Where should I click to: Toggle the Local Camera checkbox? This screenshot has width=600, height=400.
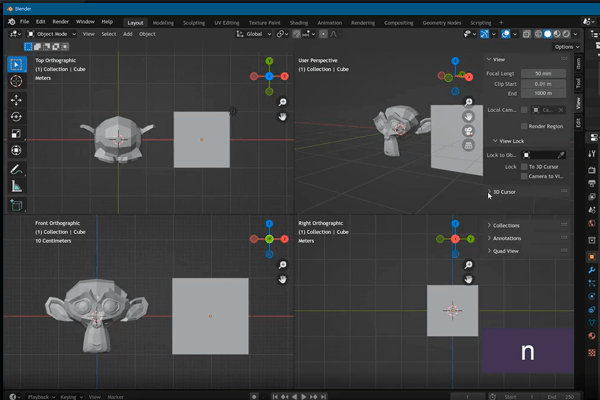524,110
